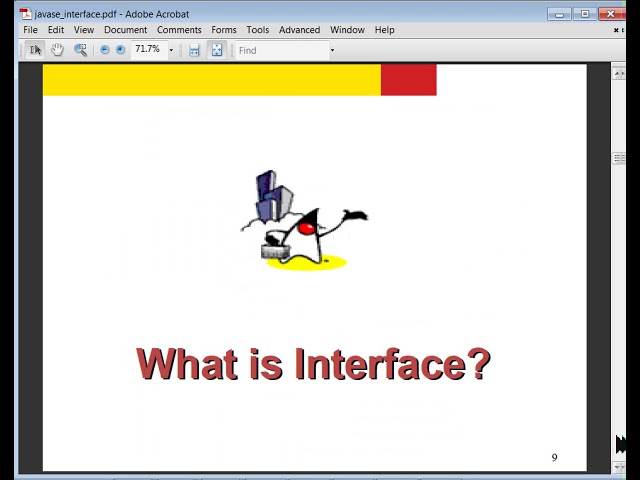Viewport: 640px width, 480px height.
Task: Click the "What is Interface?" heading text
Action: coord(313,363)
